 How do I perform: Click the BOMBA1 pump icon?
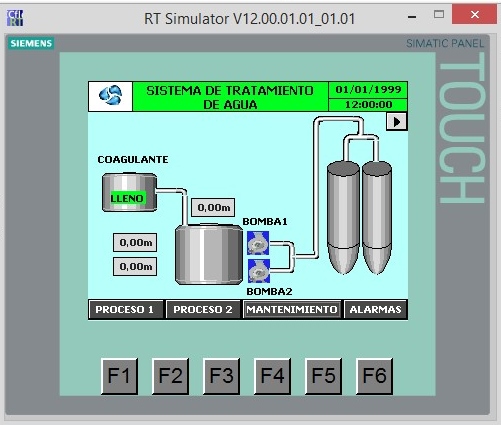(x=258, y=243)
